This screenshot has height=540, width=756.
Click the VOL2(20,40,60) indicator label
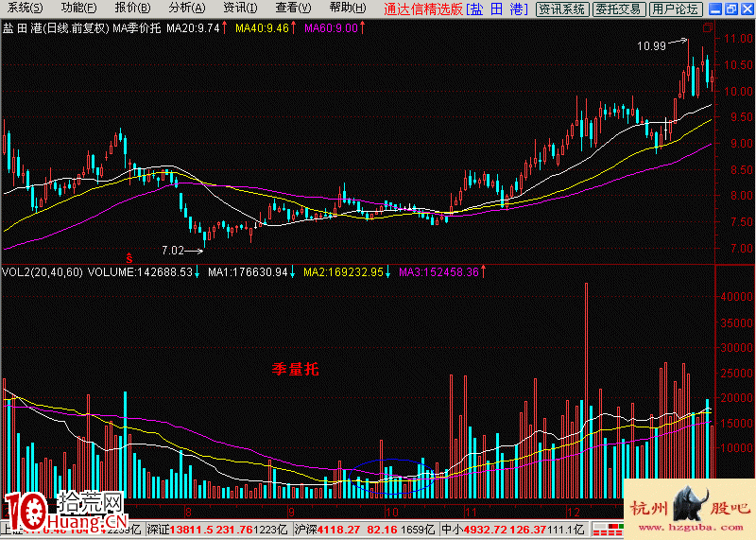(43, 272)
